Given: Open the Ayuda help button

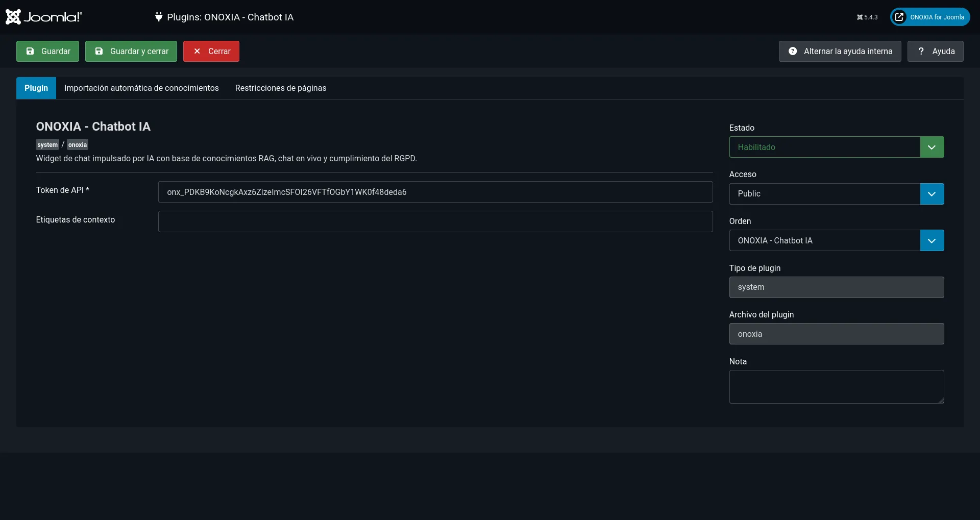Looking at the screenshot, I should point(936,51).
